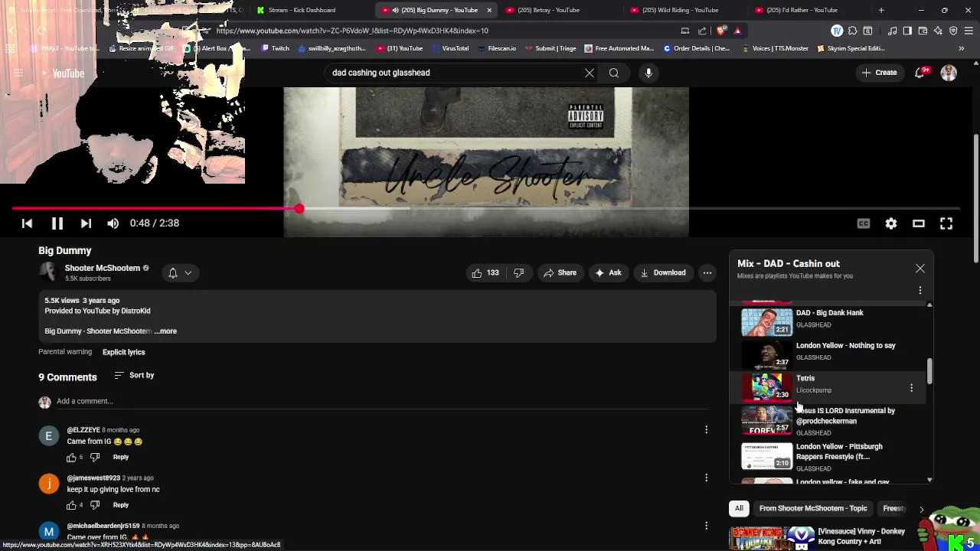Enter fullscreen mode in player
980x551 pixels.
tap(946, 223)
